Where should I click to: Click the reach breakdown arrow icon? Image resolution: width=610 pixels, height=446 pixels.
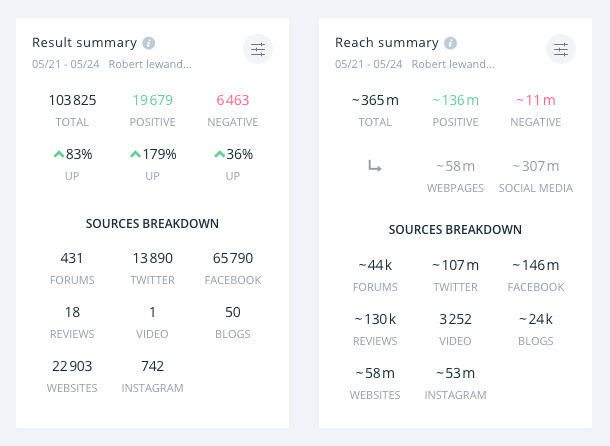point(375,167)
